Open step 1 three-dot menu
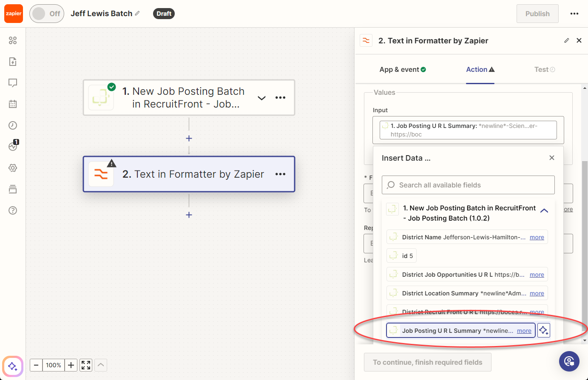588x380 pixels. [280, 98]
